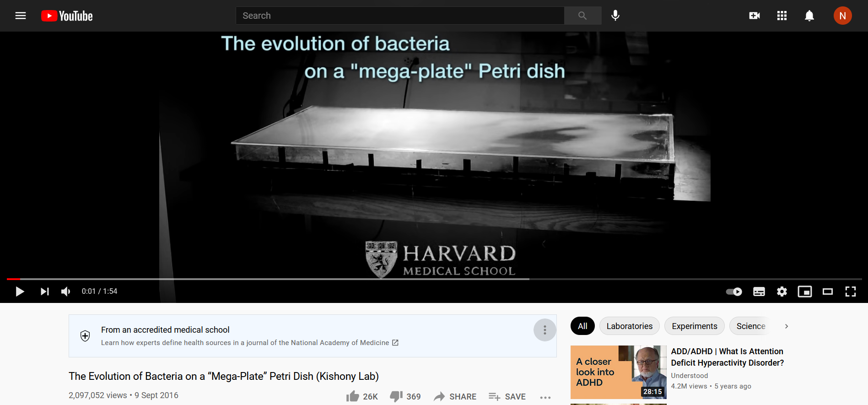This screenshot has width=868, height=405.
Task: Open the Create video camera icon
Action: click(754, 16)
